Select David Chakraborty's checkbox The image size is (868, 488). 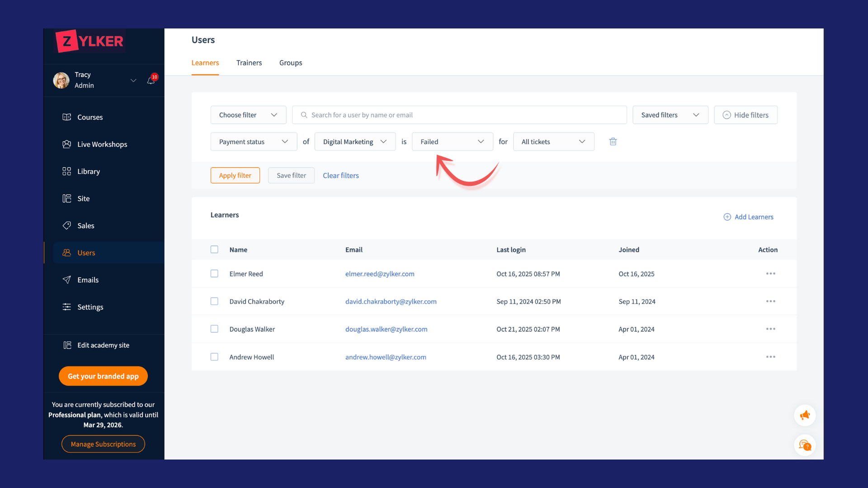(x=214, y=301)
